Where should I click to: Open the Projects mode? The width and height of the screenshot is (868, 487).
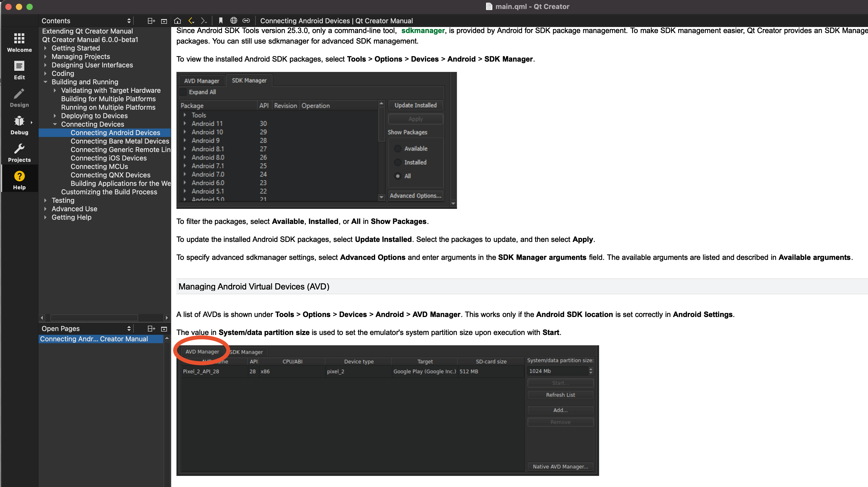(19, 153)
